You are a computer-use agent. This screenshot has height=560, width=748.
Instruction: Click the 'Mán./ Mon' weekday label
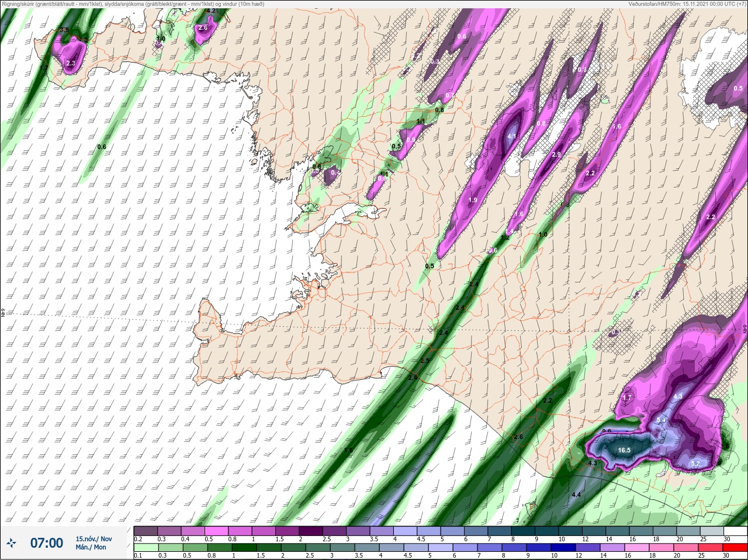(91, 547)
